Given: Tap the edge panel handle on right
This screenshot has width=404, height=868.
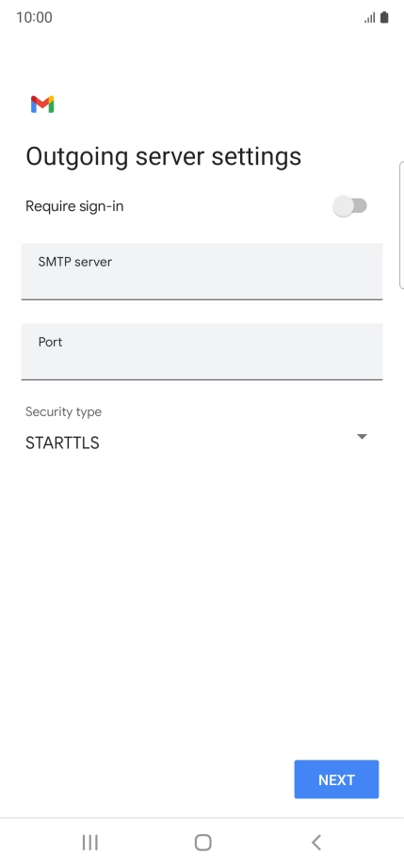Looking at the screenshot, I should point(401,225).
